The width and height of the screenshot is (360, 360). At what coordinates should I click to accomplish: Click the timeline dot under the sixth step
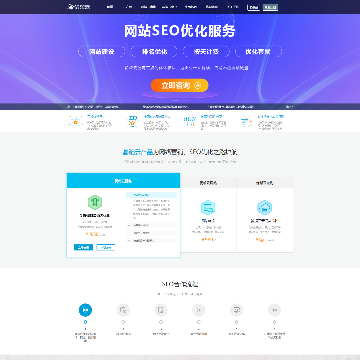pos(274,322)
